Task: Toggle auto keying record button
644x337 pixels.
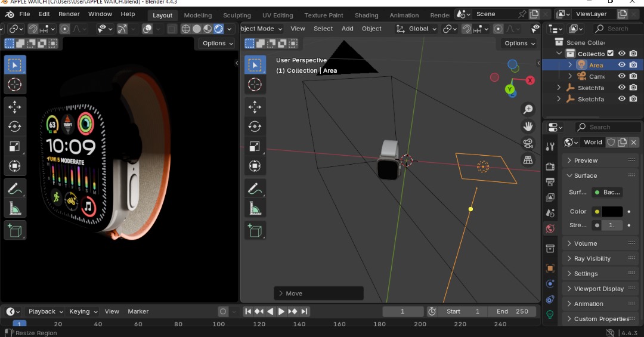Action: tap(222, 311)
